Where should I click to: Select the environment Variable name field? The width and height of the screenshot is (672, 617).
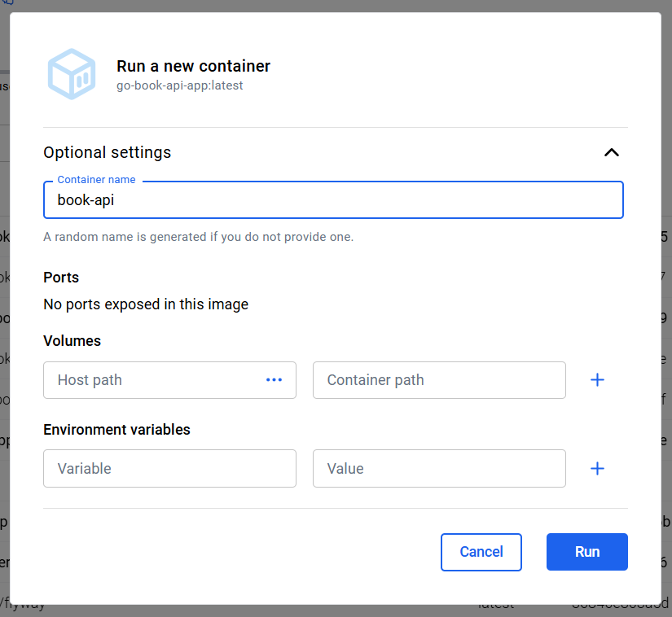coord(169,469)
